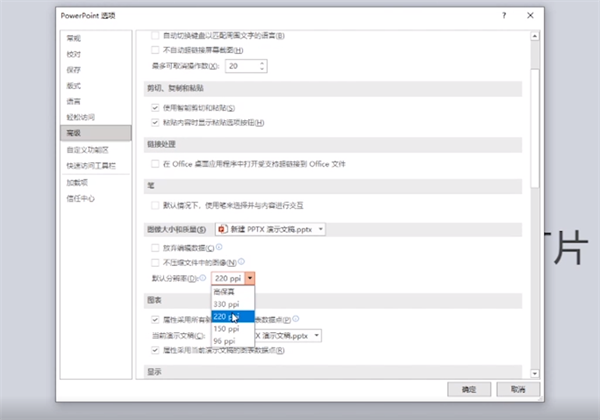Open 轻松访问 options category
The width and height of the screenshot is (600, 420).
(96, 117)
